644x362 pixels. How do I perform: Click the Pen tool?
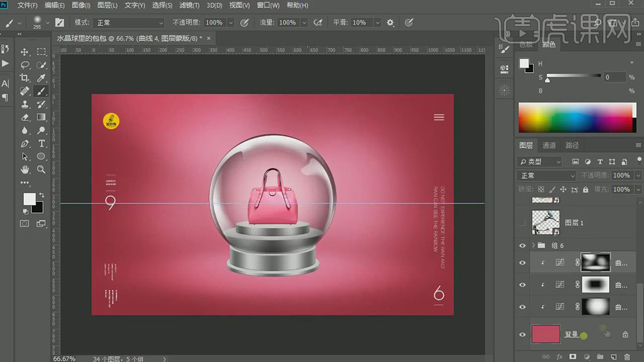click(25, 144)
